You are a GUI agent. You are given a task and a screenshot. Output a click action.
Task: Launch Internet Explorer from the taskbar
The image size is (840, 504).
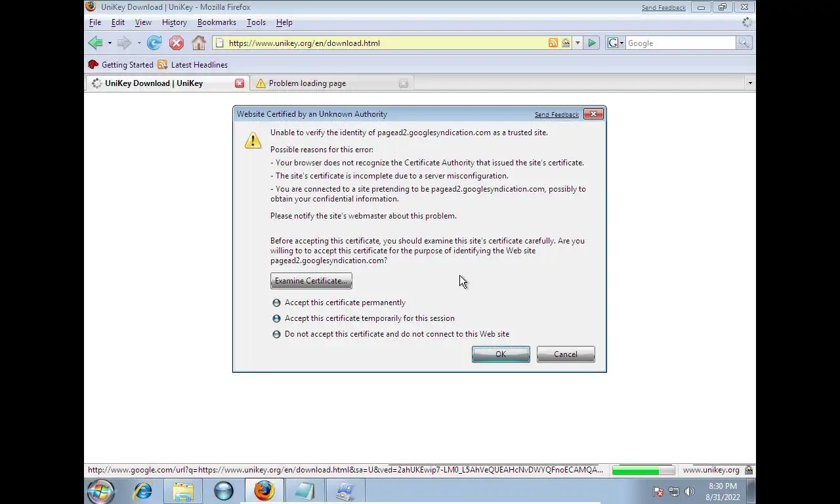[142, 491]
